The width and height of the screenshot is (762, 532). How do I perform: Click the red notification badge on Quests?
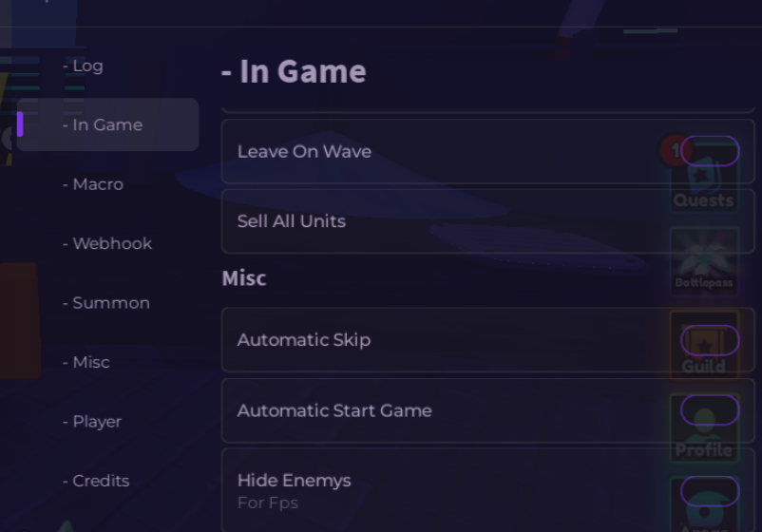click(x=674, y=151)
